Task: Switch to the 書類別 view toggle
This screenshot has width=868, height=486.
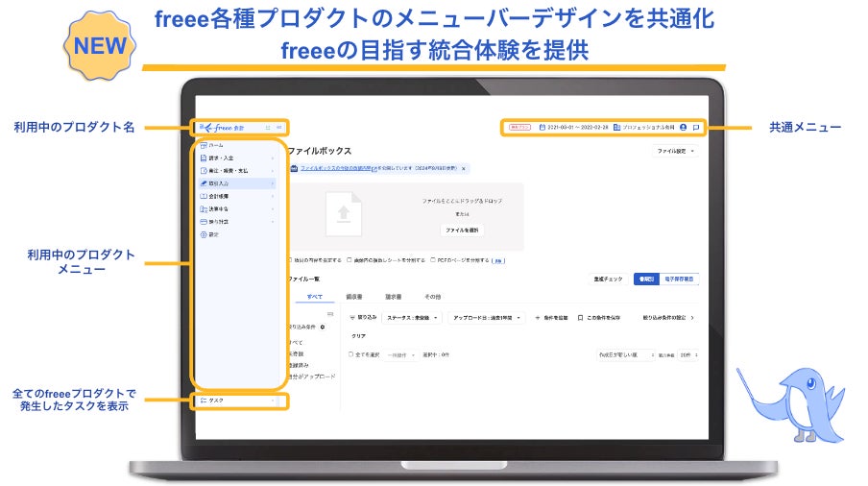Action: pyautogui.click(x=646, y=279)
